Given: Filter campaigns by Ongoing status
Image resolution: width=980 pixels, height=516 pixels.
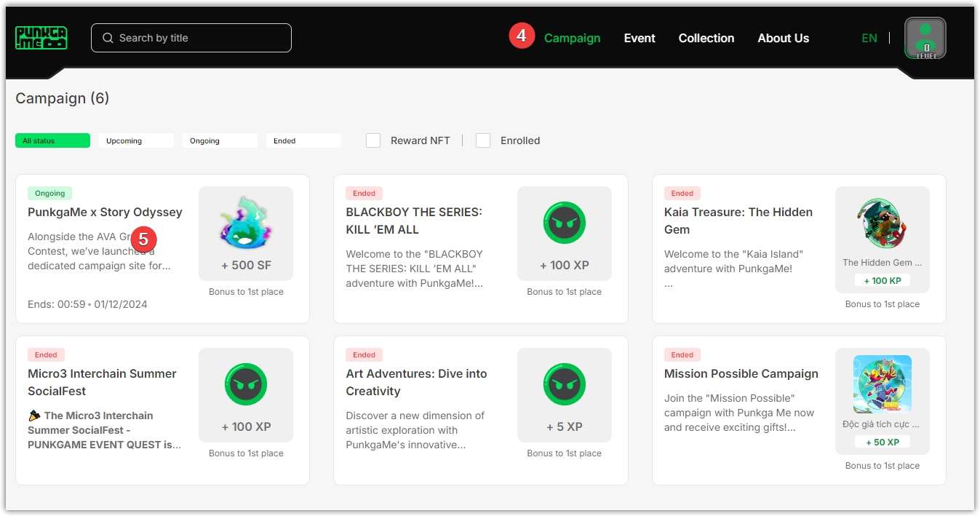Looking at the screenshot, I should point(220,140).
